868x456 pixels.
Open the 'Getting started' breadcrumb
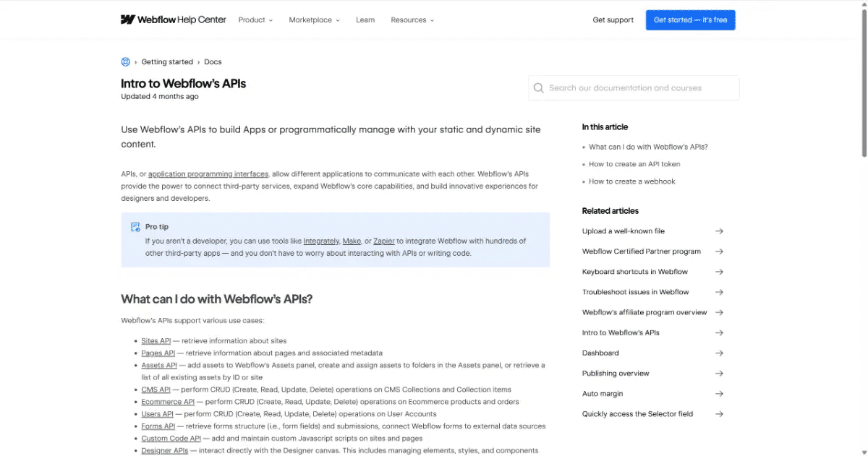[167, 61]
